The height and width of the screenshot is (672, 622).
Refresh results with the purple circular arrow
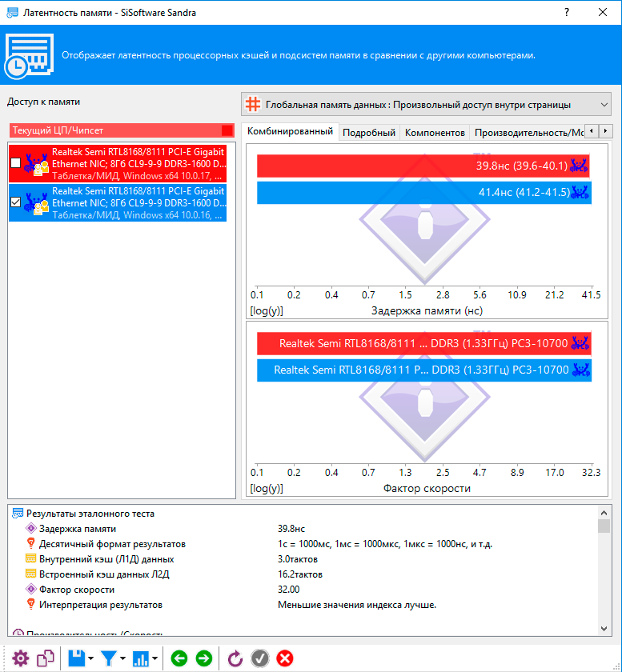click(235, 658)
